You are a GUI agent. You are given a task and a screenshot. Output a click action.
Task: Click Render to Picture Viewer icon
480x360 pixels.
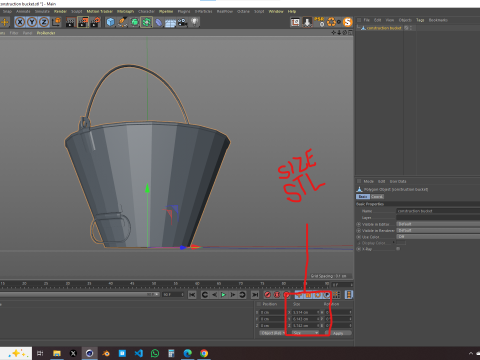click(83, 22)
